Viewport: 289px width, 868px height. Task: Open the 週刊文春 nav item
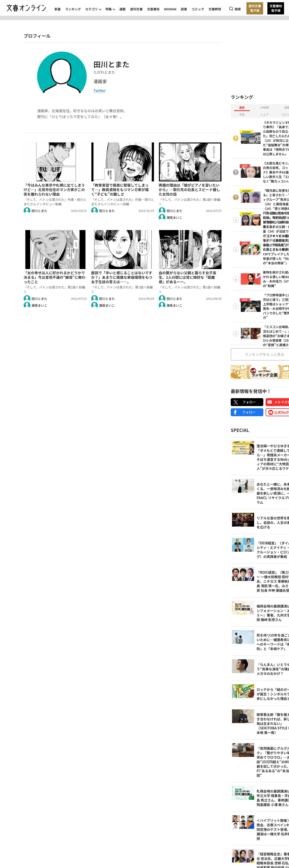pos(136,9)
